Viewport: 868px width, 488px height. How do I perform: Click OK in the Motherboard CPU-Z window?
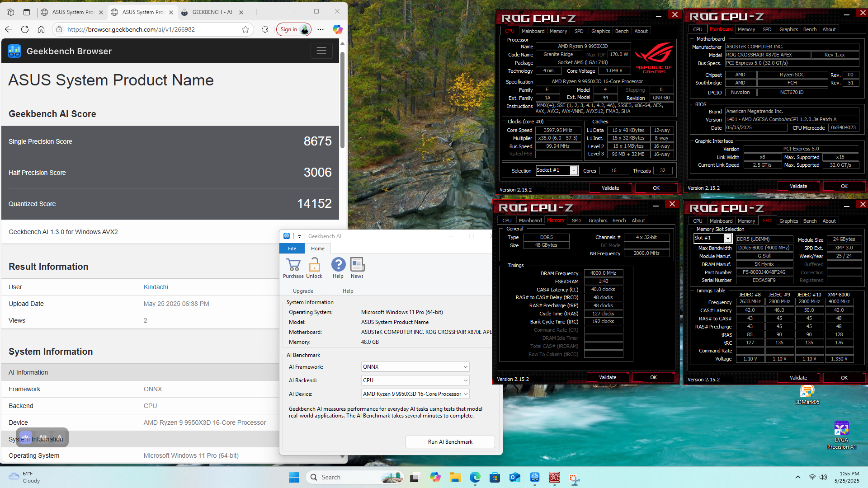pos(844,186)
